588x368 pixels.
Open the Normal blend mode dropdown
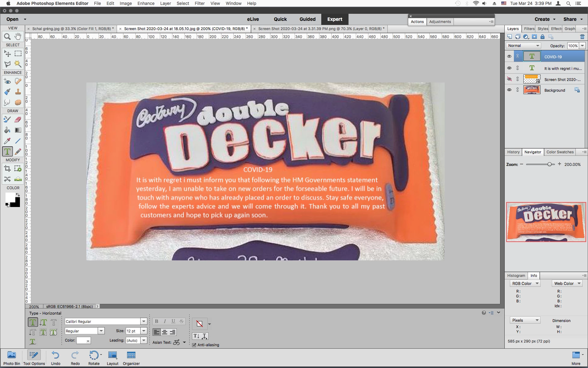click(523, 46)
